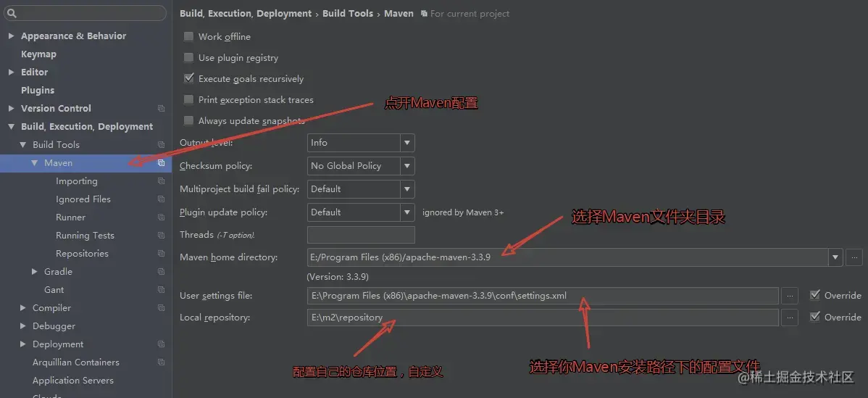868x398 pixels.
Task: Expand the Version Control section
Action: pos(11,109)
